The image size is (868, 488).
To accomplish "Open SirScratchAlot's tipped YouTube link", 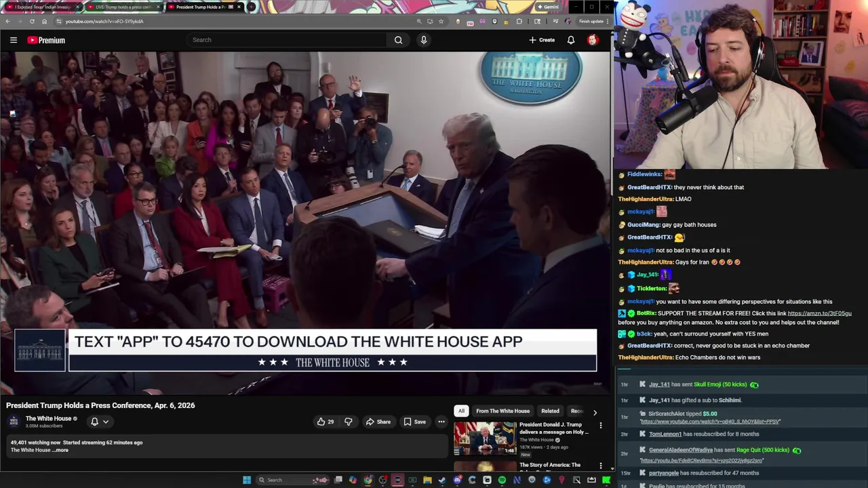I will 710,422.
